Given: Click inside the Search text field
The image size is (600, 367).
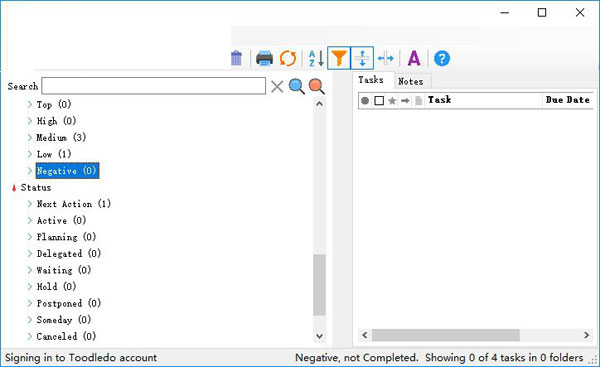Looking at the screenshot, I should tap(153, 86).
